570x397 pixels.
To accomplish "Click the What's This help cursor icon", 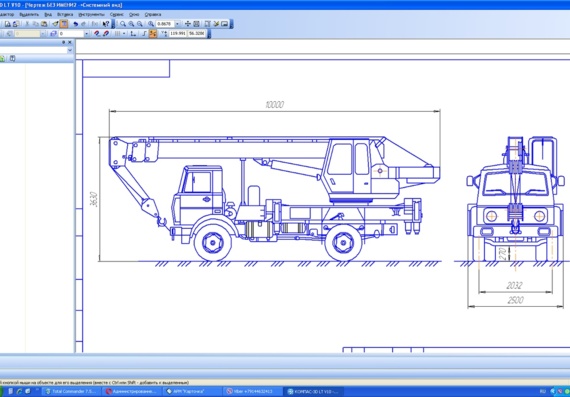I will point(106,24).
